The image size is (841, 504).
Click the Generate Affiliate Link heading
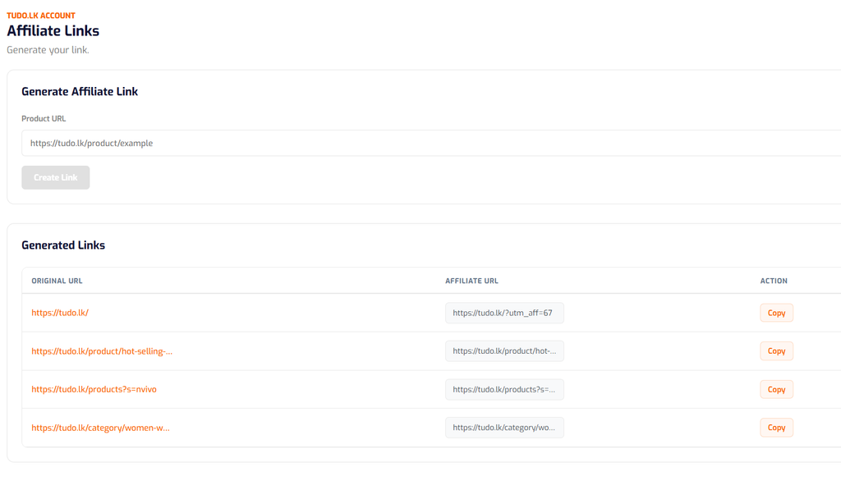point(80,92)
